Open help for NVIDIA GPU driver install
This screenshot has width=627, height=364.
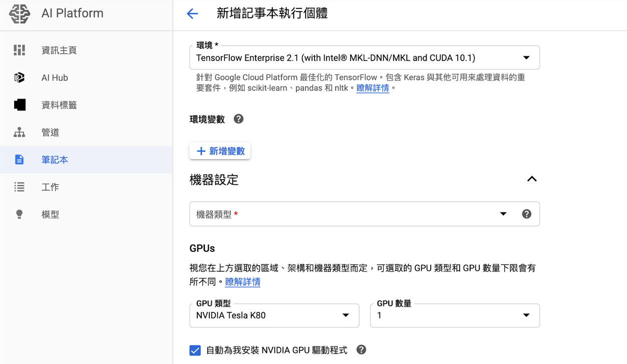pyautogui.click(x=361, y=350)
